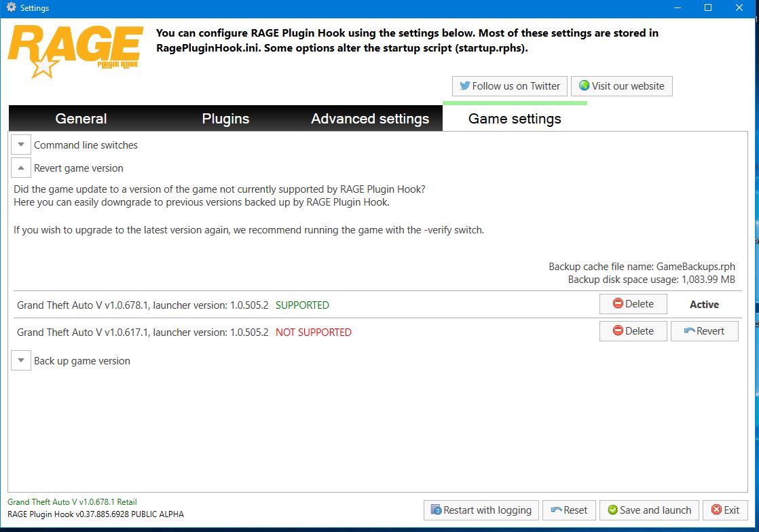This screenshot has width=759, height=532.
Task: Revert to game version v1.0.617.1
Action: click(704, 331)
